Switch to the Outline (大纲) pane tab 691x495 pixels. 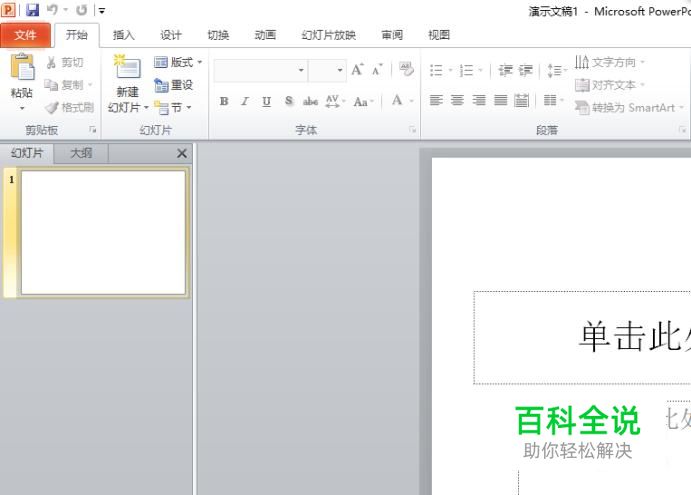(81, 153)
